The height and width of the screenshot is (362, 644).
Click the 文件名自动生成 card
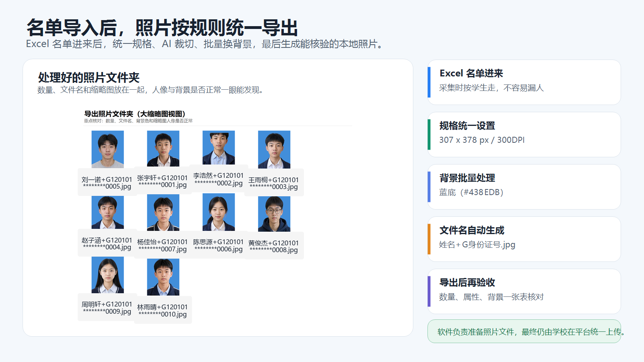click(524, 239)
